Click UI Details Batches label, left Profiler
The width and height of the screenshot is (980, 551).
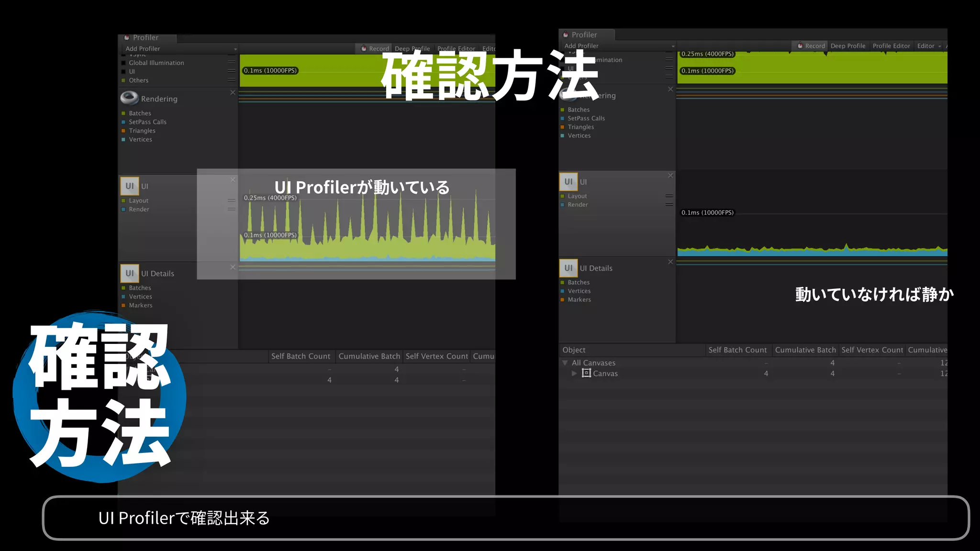pyautogui.click(x=140, y=287)
